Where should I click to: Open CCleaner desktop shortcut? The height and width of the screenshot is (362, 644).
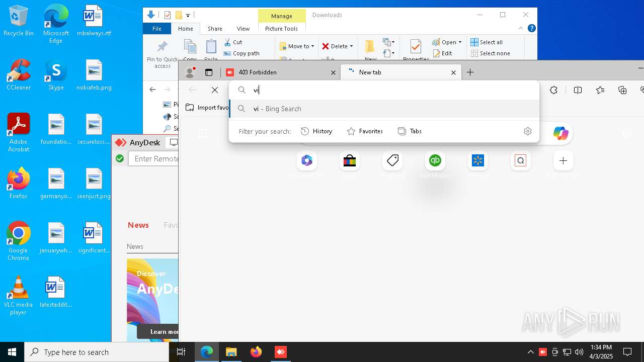click(18, 75)
